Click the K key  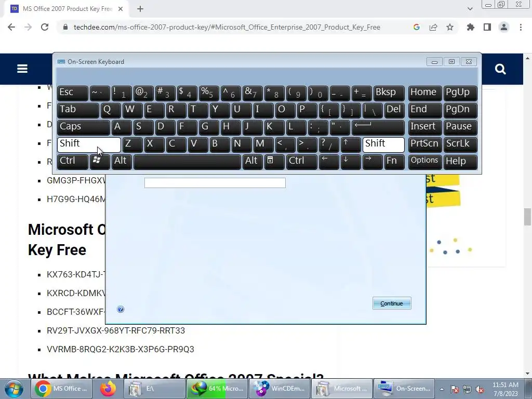(274, 128)
